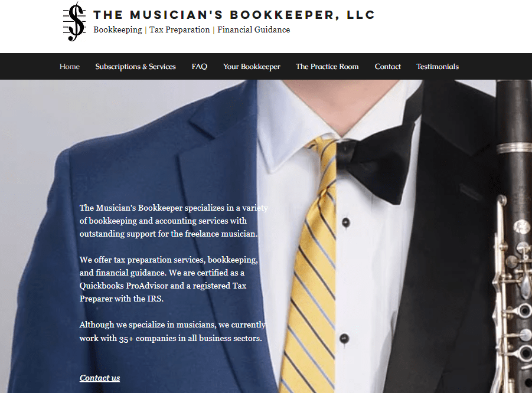Screen dimensions: 532x393
Task: View the Testimonials page
Action: [x=438, y=67]
